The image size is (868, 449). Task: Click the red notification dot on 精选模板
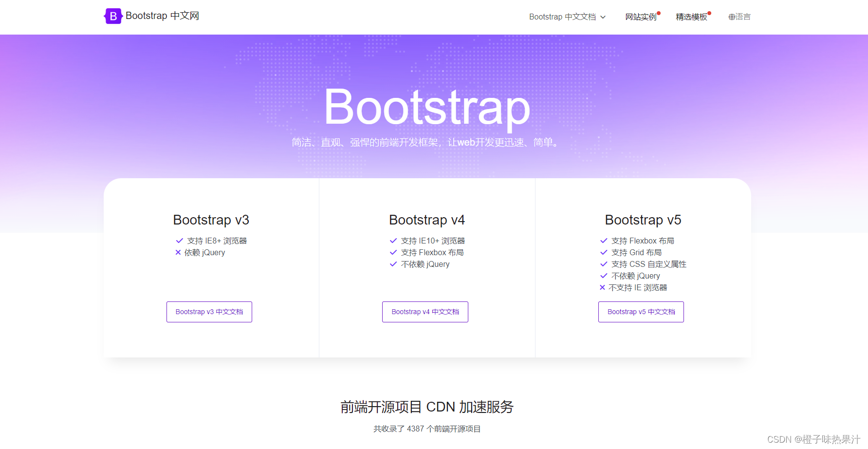coord(709,13)
